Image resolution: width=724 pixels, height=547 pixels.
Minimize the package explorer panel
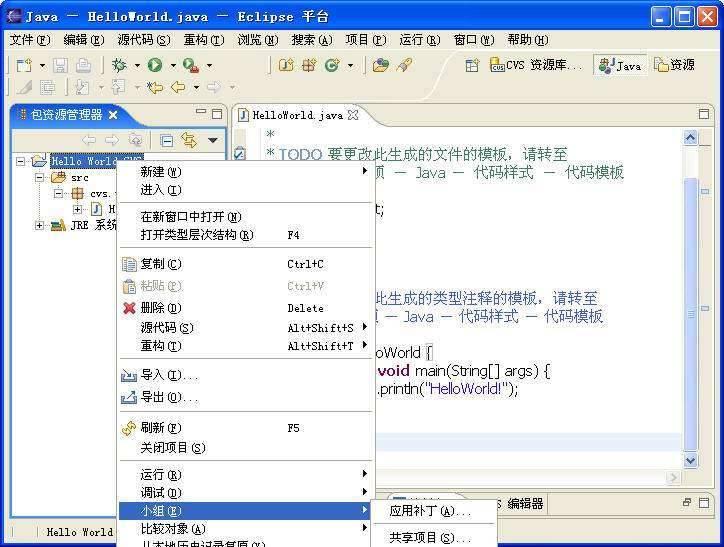point(201,112)
